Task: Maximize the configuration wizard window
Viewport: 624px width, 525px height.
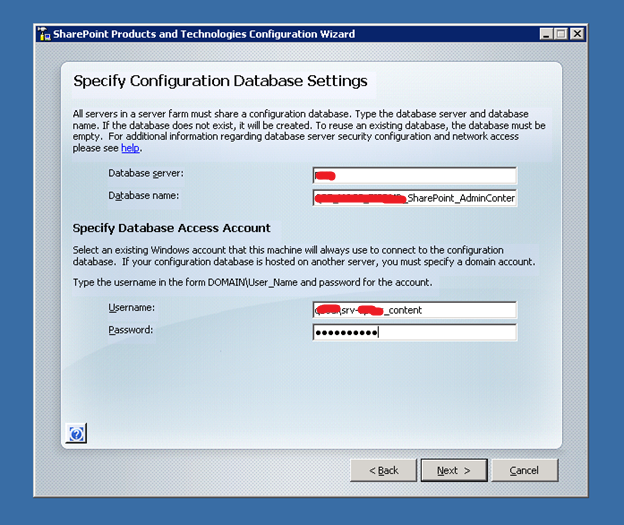Action: (x=561, y=34)
